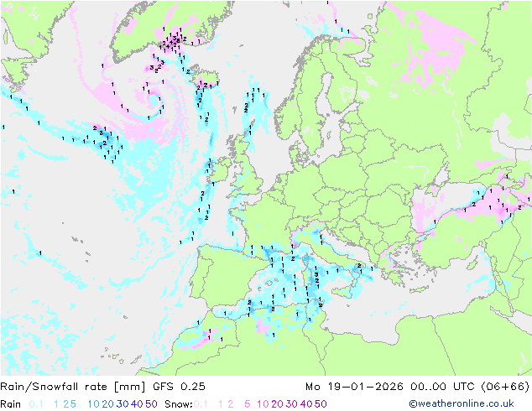Pick the Snow legend 20 color value
This screenshot has width=532, height=411.
click(277, 404)
